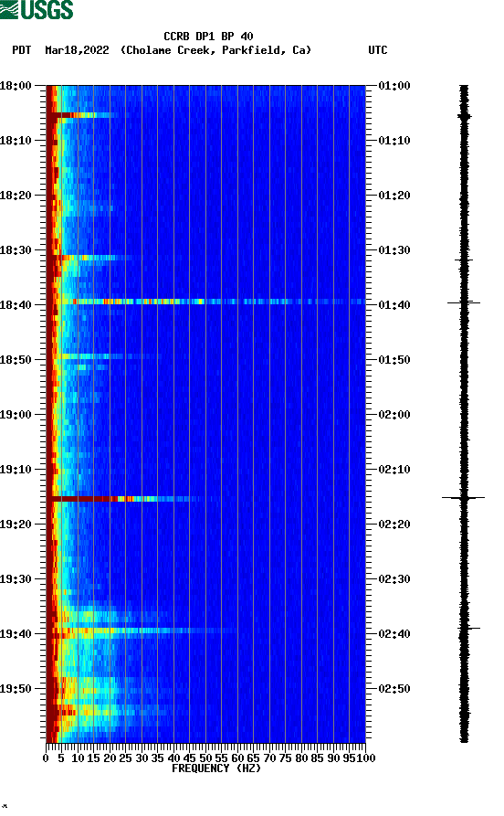Image resolution: width=504 pixels, height=816 pixels.
Task: Click the strong red event band near 19:15
Action: (125, 499)
